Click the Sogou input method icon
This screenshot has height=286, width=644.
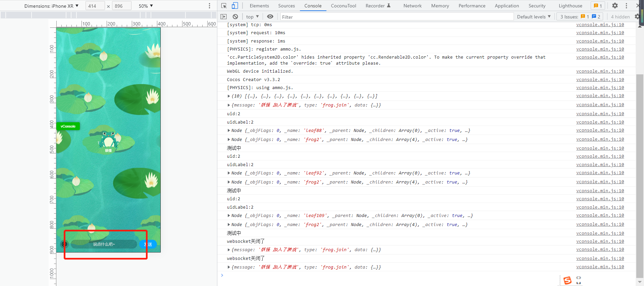[x=568, y=280]
